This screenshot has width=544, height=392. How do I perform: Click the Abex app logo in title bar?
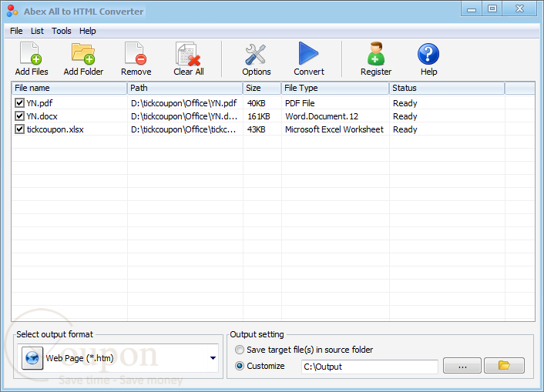[x=12, y=11]
